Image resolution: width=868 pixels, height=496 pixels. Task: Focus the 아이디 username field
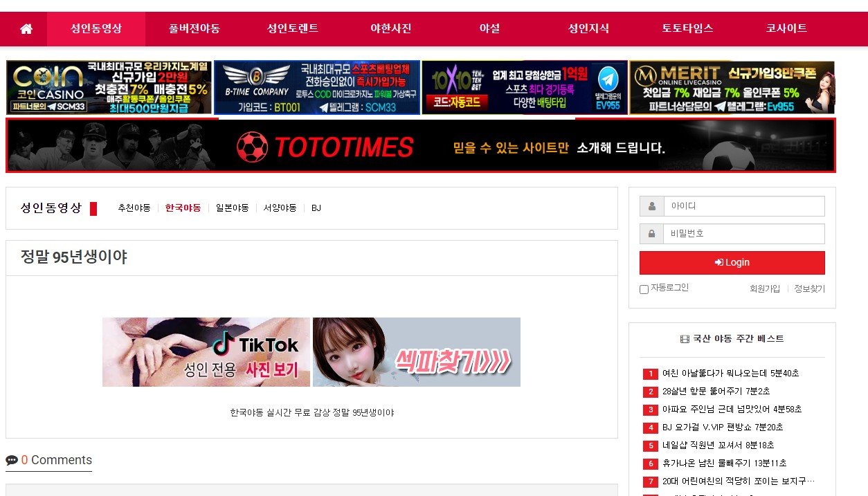click(744, 206)
